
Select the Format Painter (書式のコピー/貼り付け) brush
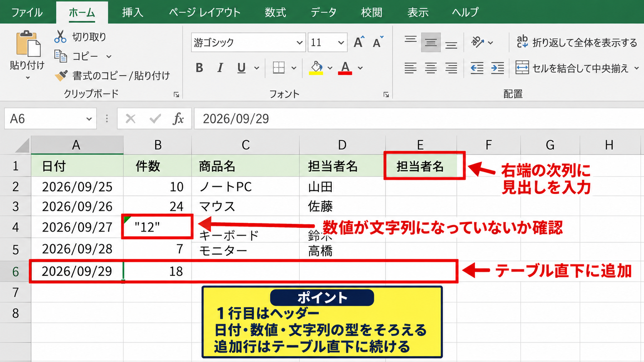click(61, 75)
